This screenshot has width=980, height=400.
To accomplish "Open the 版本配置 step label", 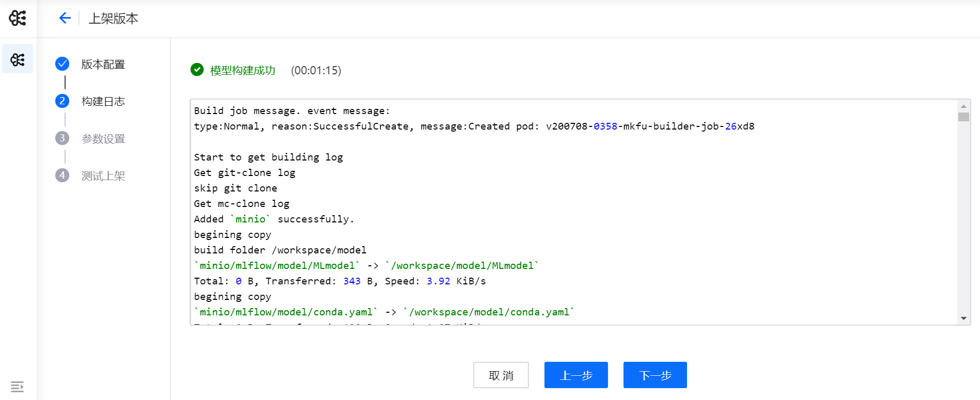I will [x=103, y=65].
